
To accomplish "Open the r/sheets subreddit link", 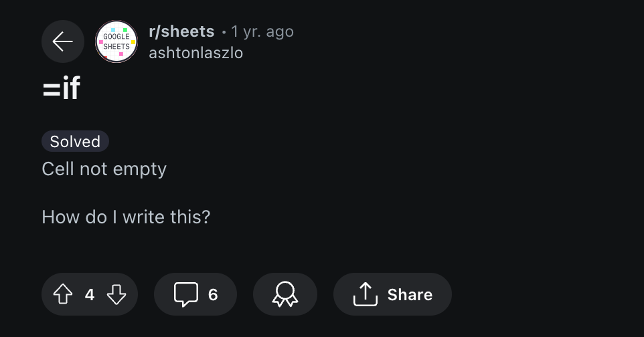I will tap(181, 31).
